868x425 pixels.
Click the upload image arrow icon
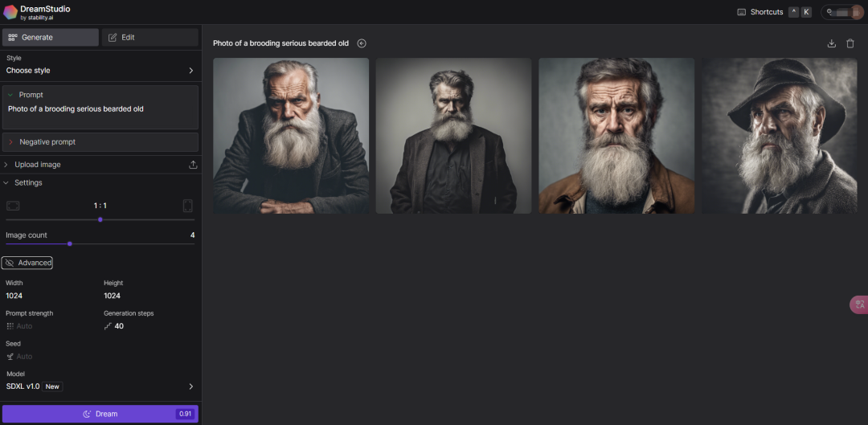click(x=193, y=165)
